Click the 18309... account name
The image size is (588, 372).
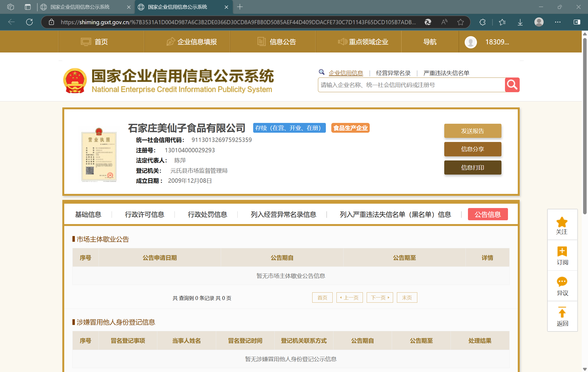pos(497,42)
